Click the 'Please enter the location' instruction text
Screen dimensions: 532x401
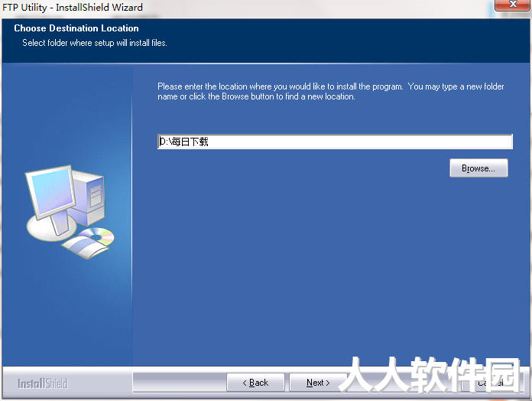331,91
